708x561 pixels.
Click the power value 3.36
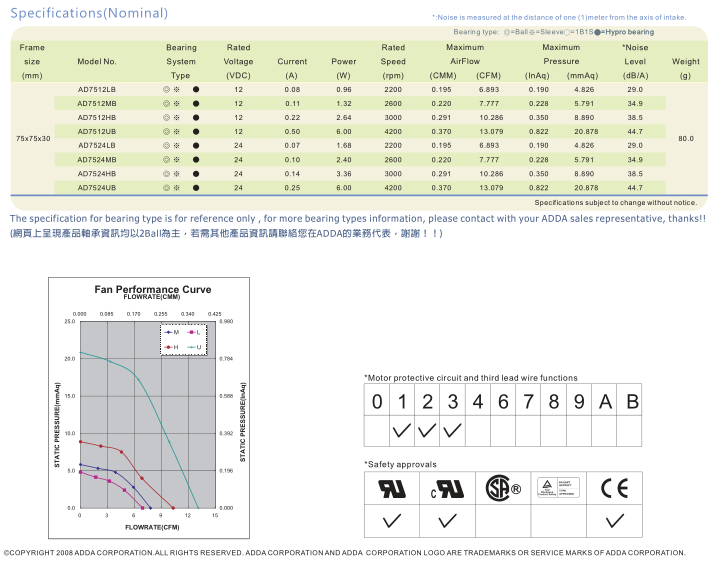pyautogui.click(x=344, y=174)
